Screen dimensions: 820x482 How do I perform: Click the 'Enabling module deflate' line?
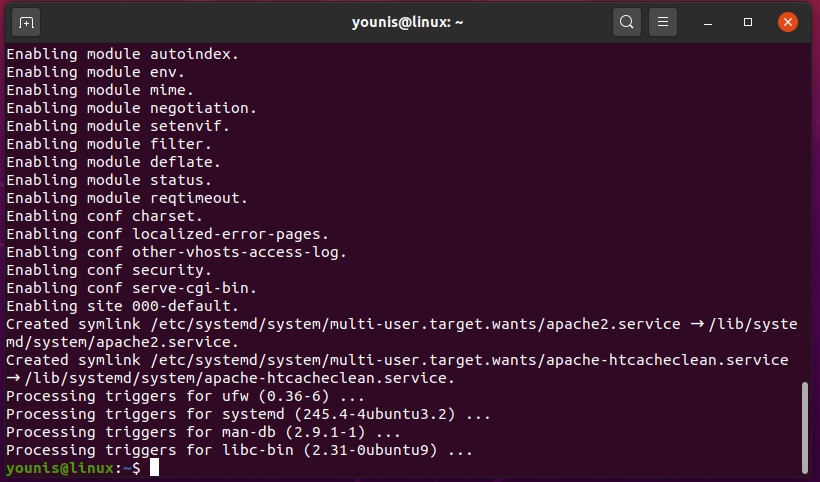(114, 162)
